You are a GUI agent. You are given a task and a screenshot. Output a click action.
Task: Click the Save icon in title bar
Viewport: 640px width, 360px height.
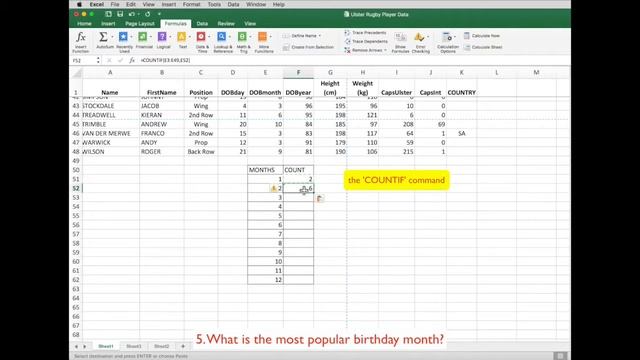[x=120, y=14]
